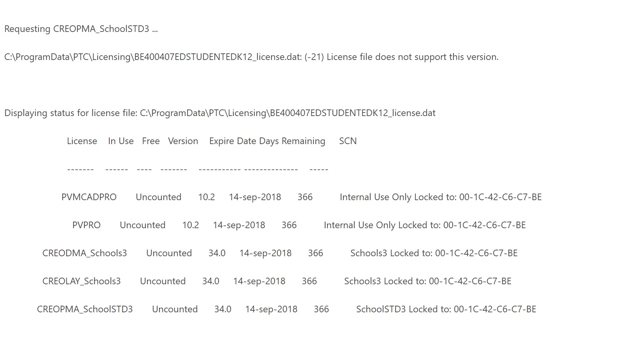Click CREOPMA_SchoolSTD3 in the license table
Image resolution: width=644 pixels, height=338 pixels.
coord(85,310)
